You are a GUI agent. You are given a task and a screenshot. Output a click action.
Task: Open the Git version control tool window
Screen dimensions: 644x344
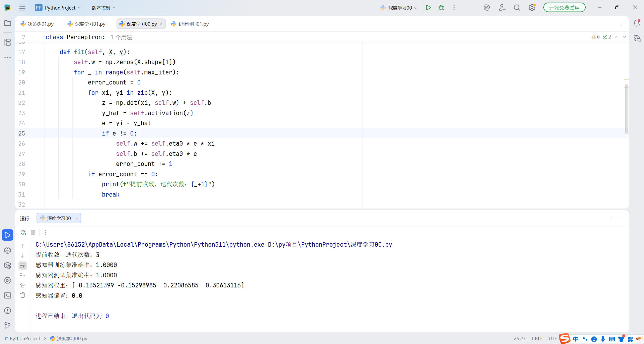pos(8,326)
